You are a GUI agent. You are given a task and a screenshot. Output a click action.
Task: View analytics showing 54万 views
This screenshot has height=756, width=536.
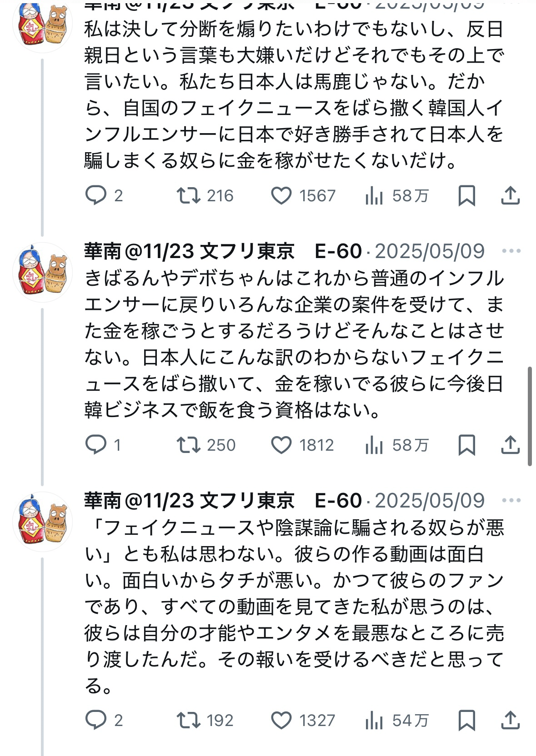tap(375, 720)
